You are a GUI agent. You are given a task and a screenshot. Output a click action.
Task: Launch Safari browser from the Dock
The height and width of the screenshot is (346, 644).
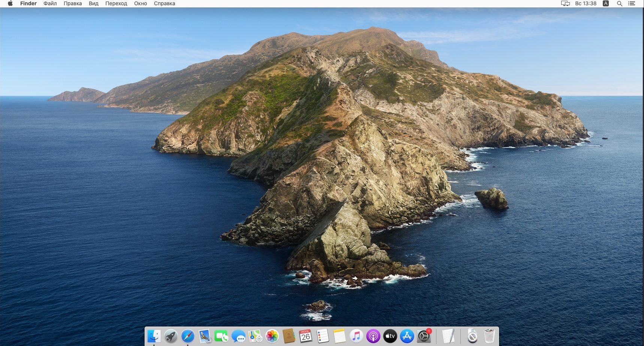(188, 336)
